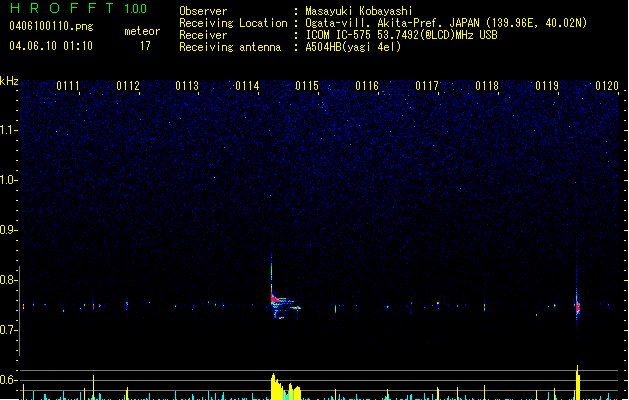629x400 pixels.
Task: Select the filename 0406100110.png
Action: (x=51, y=26)
